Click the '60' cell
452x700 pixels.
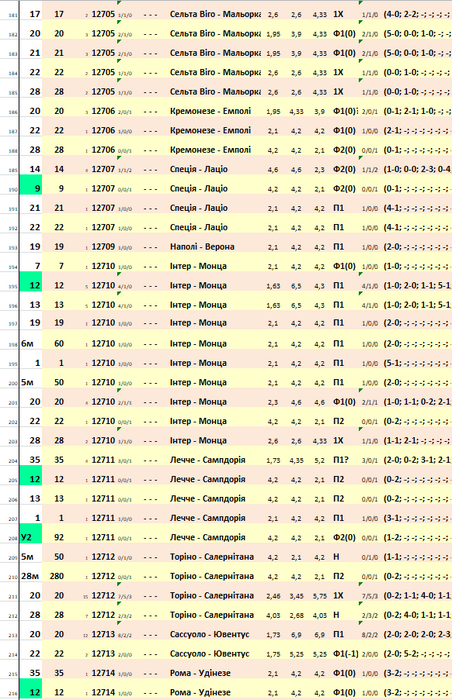point(57,343)
